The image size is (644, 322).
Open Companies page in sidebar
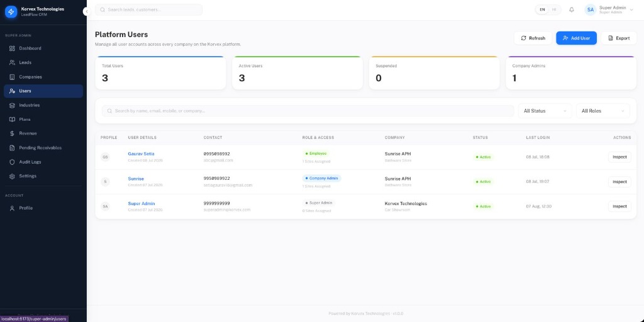(43, 77)
